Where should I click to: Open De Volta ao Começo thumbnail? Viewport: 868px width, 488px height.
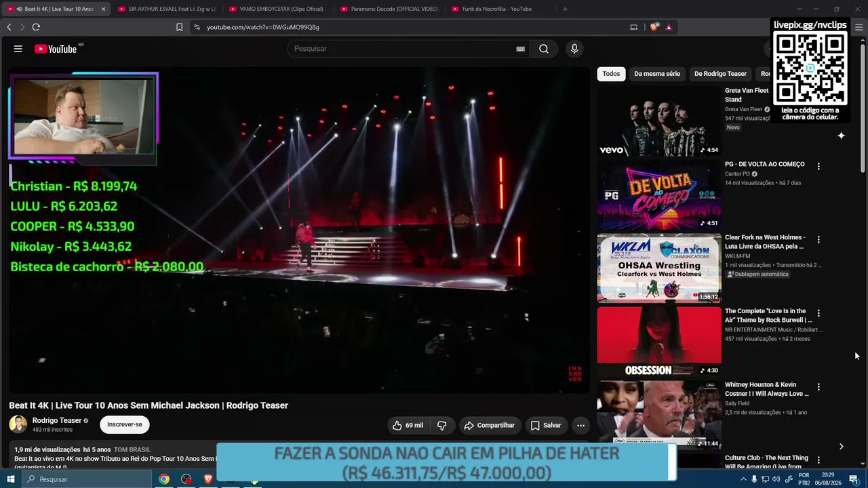[x=659, y=195]
